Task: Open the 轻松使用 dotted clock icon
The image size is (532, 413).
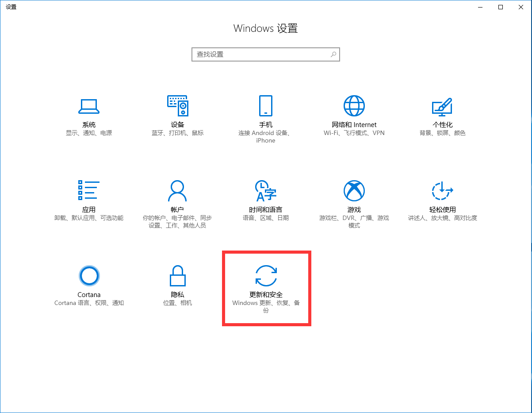Action: 442,191
